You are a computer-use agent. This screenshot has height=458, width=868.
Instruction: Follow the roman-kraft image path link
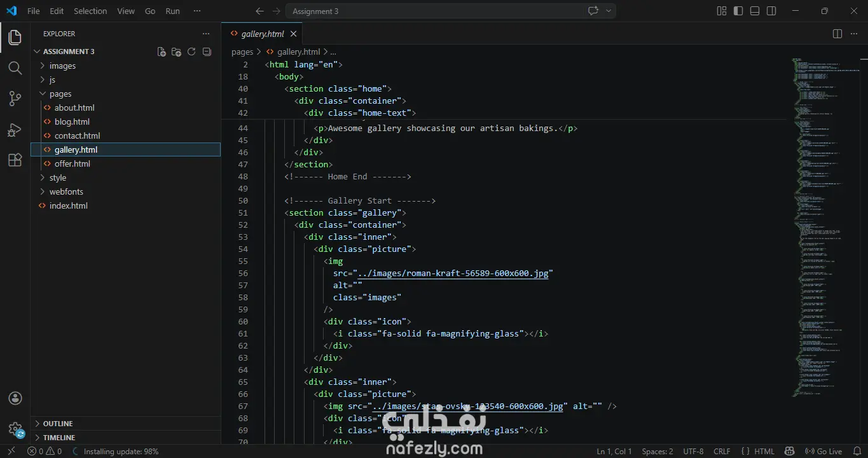pyautogui.click(x=453, y=273)
